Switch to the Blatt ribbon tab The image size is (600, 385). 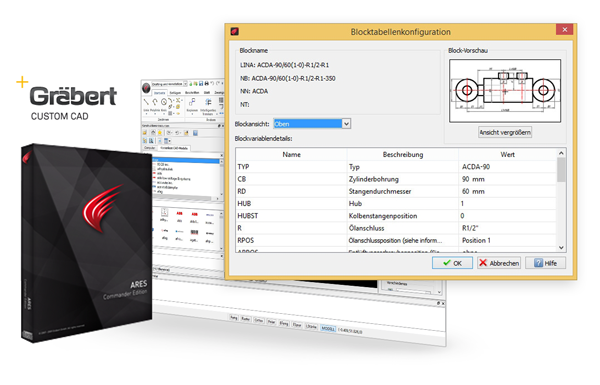tap(207, 93)
